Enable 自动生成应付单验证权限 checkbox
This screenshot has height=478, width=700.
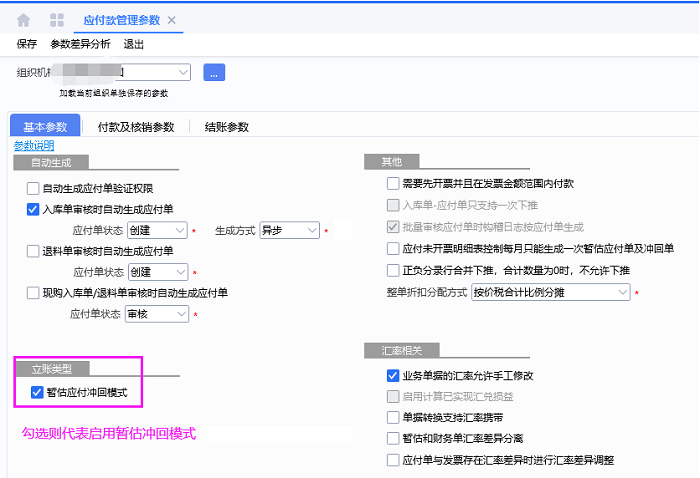[33, 188]
